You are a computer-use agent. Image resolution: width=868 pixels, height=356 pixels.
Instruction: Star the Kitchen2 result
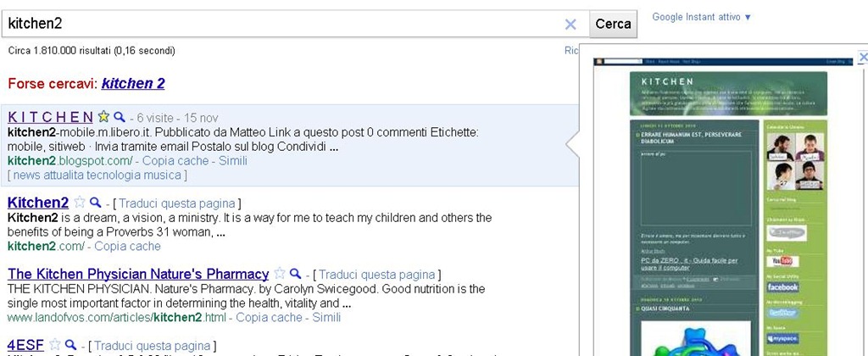pyautogui.click(x=80, y=202)
